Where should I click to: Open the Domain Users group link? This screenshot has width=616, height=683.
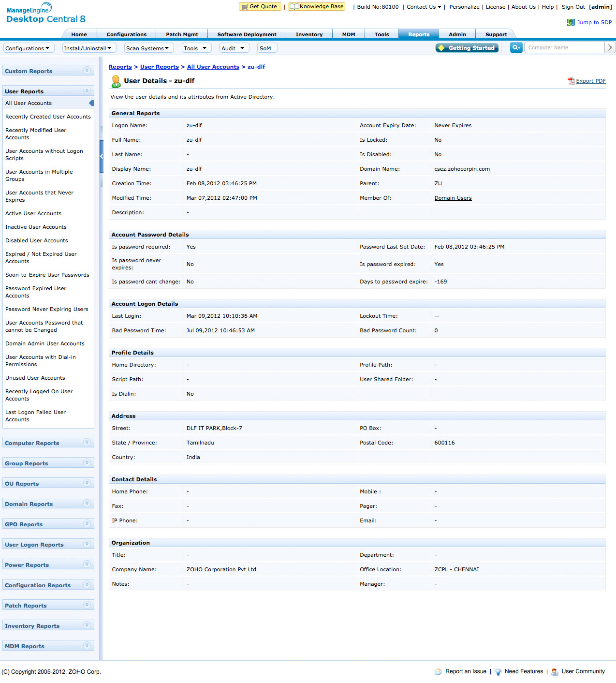[453, 198]
